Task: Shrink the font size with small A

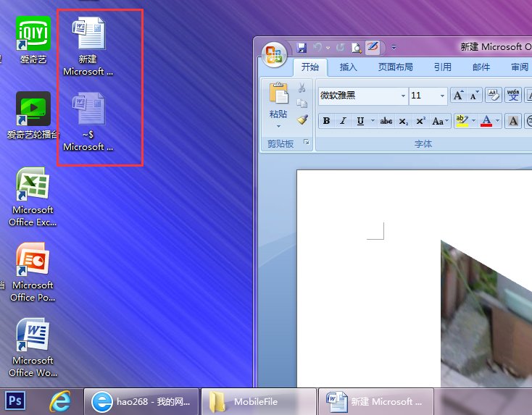Action: (474, 96)
